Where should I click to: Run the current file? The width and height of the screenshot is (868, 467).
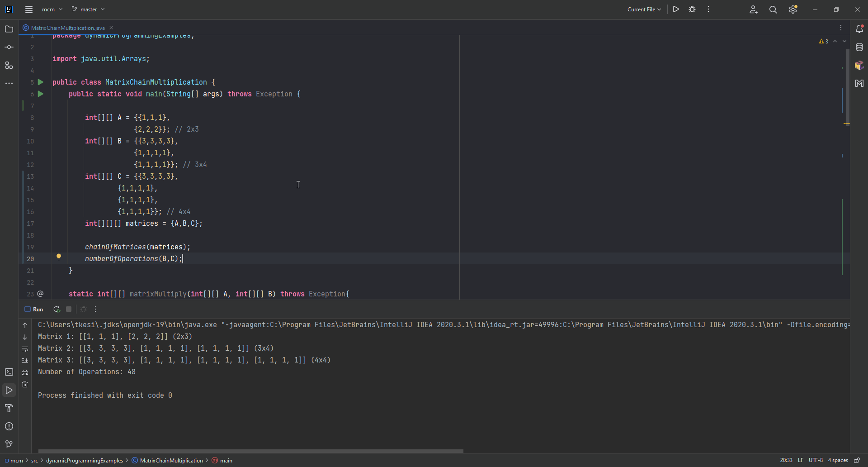tap(676, 10)
